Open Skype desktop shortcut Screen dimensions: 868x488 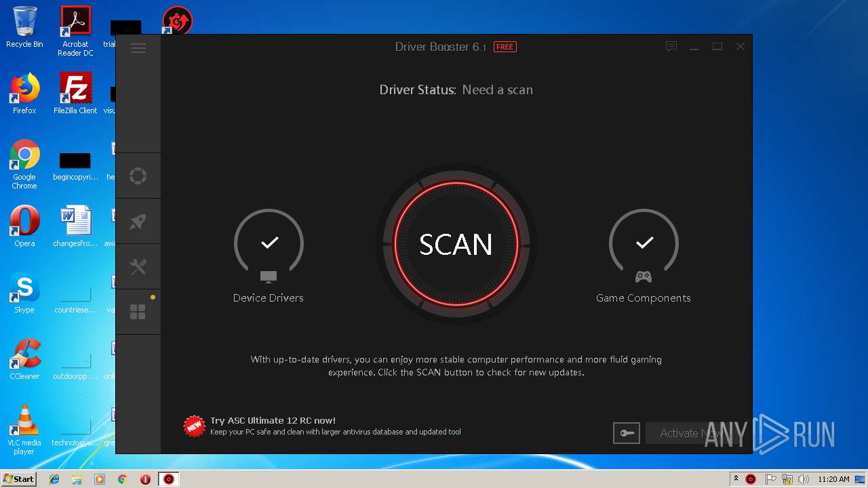(24, 293)
